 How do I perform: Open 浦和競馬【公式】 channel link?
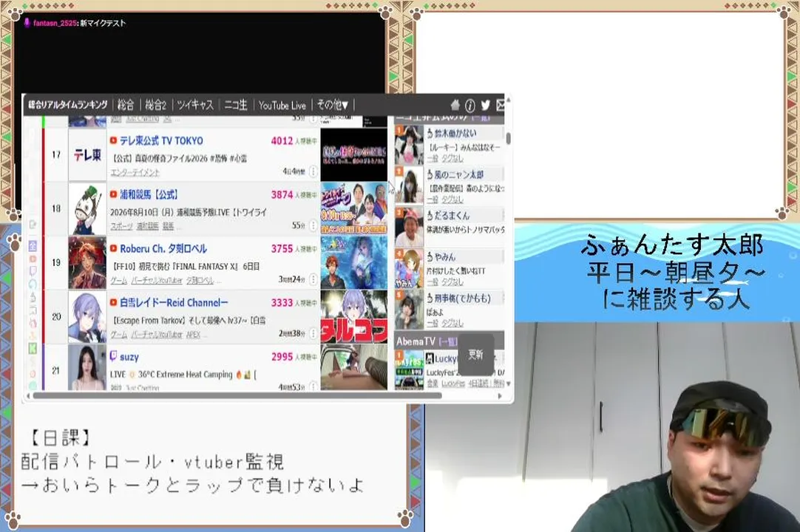coord(149,194)
